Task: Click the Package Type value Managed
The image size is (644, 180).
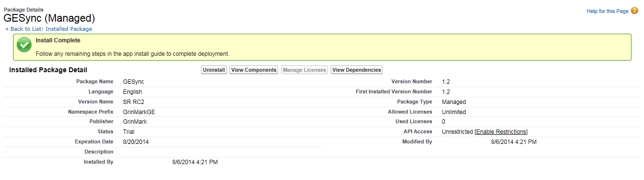Action: 454,102
